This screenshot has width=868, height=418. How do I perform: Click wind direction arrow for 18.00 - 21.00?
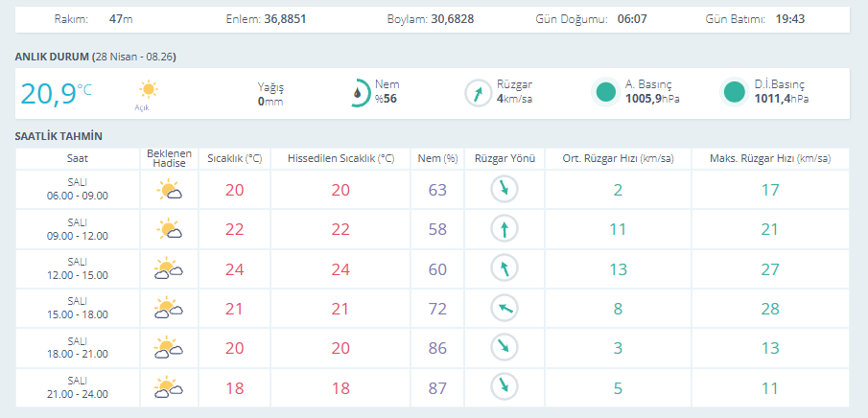point(504,347)
